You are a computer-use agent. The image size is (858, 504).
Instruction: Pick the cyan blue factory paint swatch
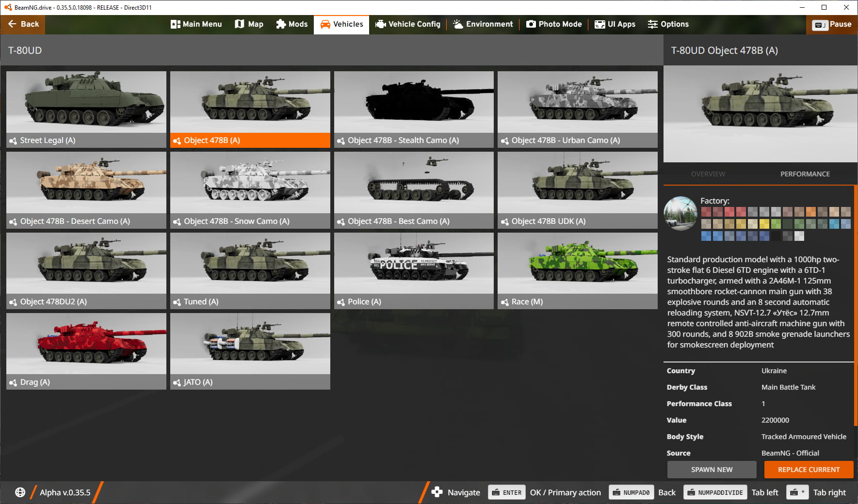(834, 224)
